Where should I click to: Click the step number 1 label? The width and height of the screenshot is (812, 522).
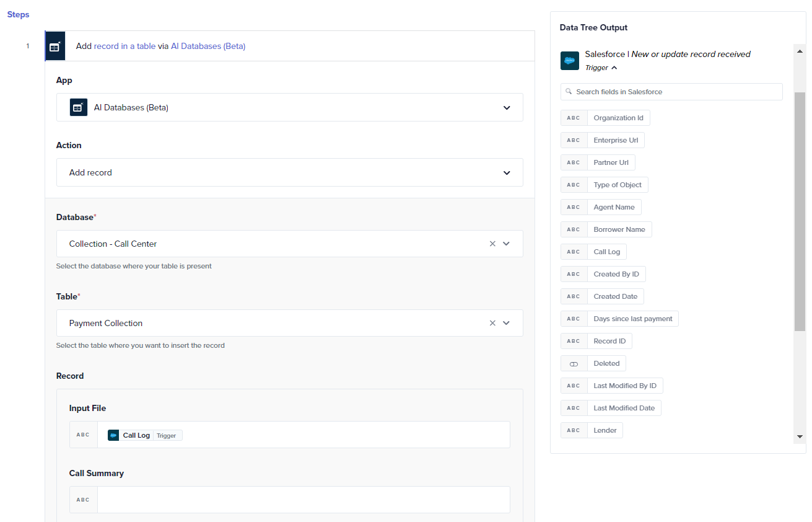coord(27,46)
